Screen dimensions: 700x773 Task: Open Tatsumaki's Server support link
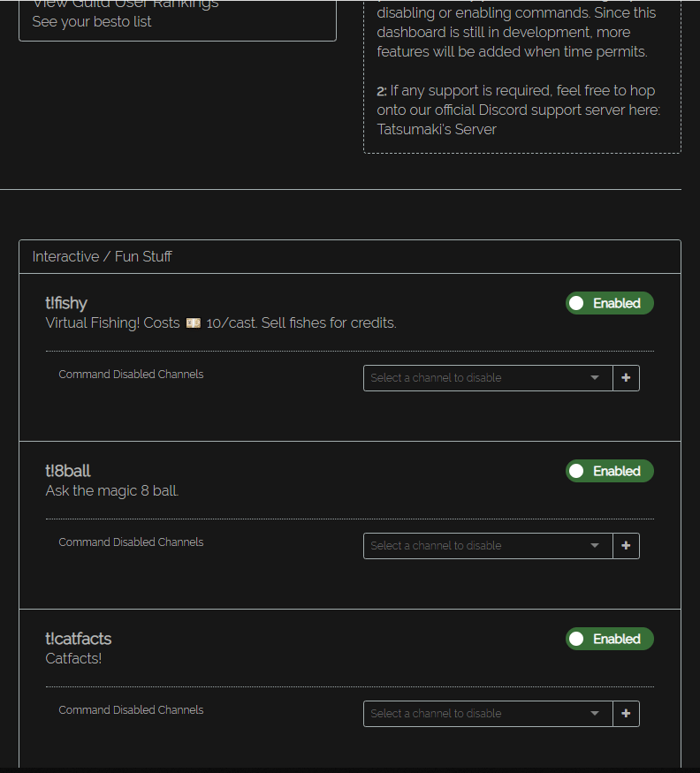(437, 130)
